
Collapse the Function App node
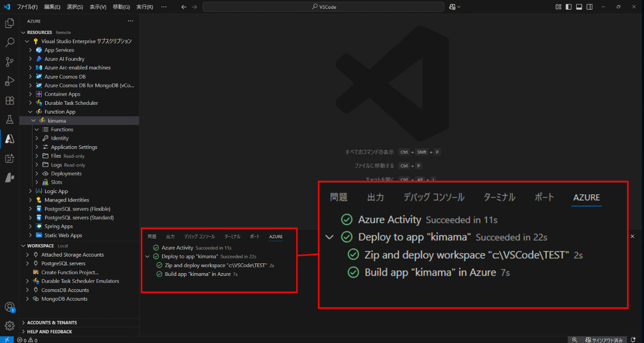pos(30,112)
